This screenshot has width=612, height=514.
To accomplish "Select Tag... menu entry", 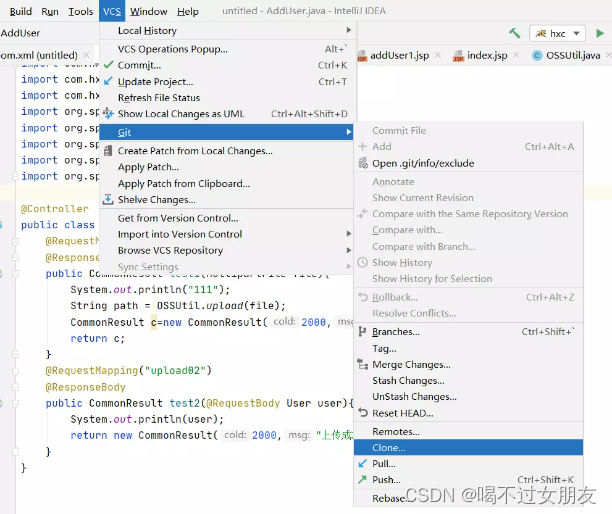I will (x=468, y=348).
